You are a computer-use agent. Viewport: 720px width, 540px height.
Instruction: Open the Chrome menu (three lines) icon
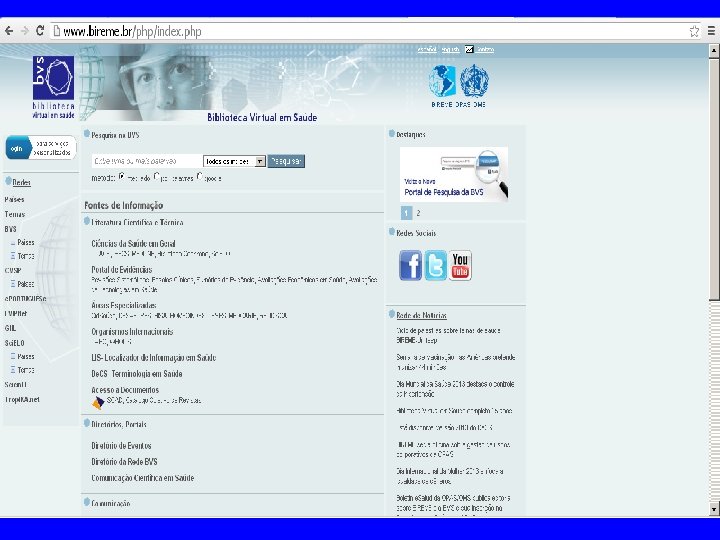point(711,31)
